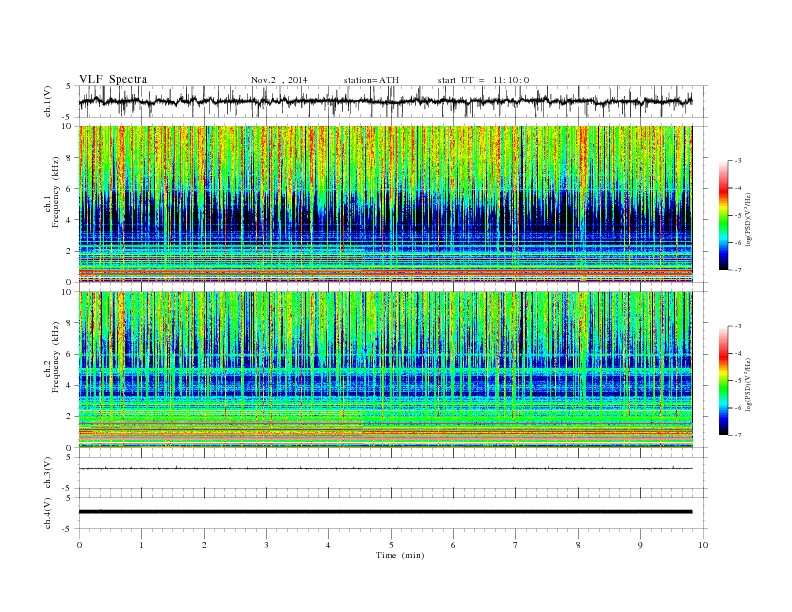Click the "Time (min)" axis title
The image size is (792, 612).
400,555
